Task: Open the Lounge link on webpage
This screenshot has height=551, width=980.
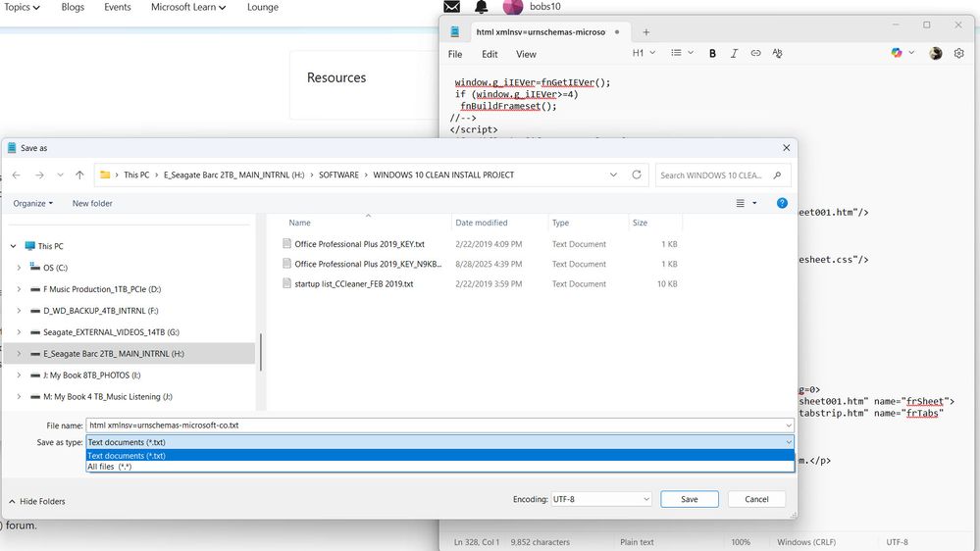Action: 263,7
